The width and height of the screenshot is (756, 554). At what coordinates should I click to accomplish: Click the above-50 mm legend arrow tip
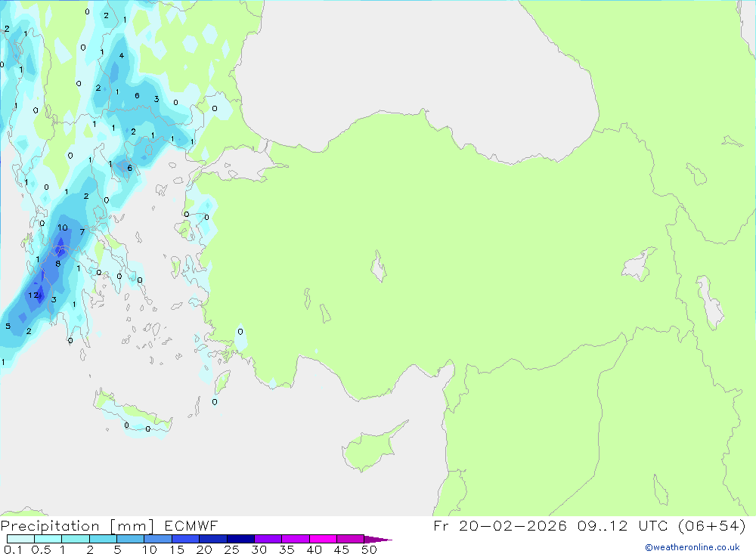coord(377,539)
